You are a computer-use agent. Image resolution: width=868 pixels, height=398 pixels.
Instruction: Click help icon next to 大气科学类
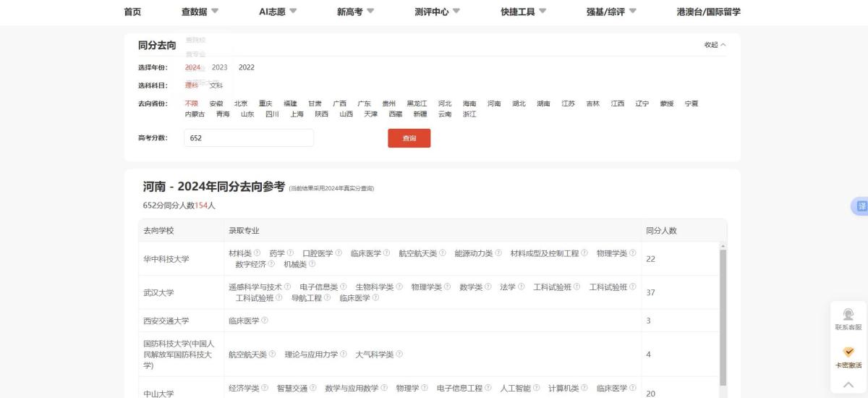coord(399,355)
